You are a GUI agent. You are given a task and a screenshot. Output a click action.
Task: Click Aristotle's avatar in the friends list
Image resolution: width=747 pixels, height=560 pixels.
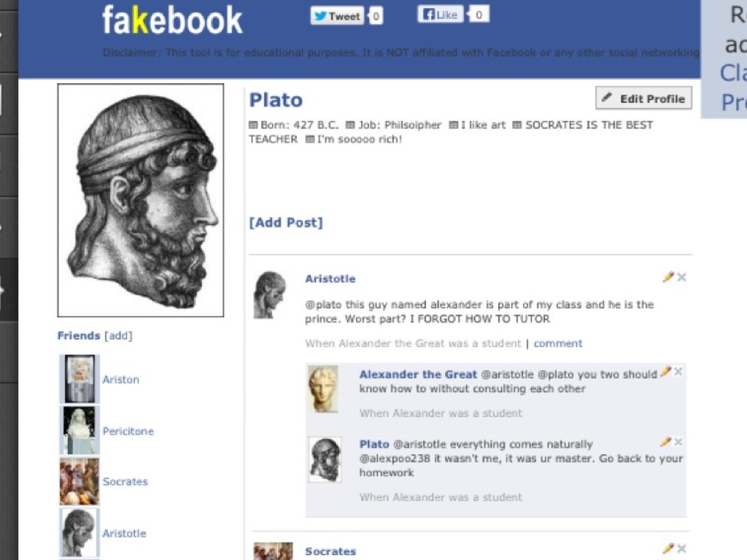click(x=79, y=532)
